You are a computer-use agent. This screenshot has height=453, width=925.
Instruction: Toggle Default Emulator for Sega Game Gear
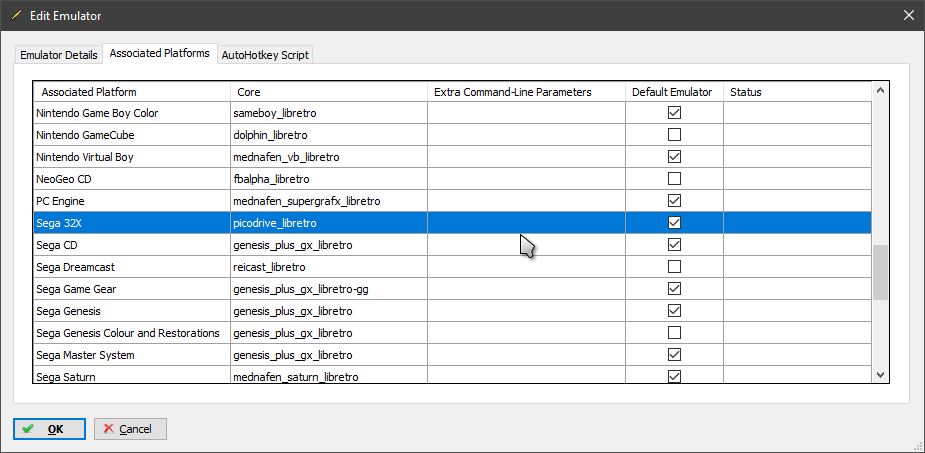(674, 288)
